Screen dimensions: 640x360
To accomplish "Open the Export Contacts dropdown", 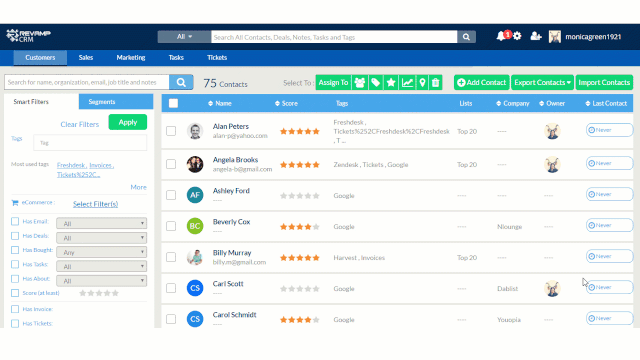I will click(542, 82).
